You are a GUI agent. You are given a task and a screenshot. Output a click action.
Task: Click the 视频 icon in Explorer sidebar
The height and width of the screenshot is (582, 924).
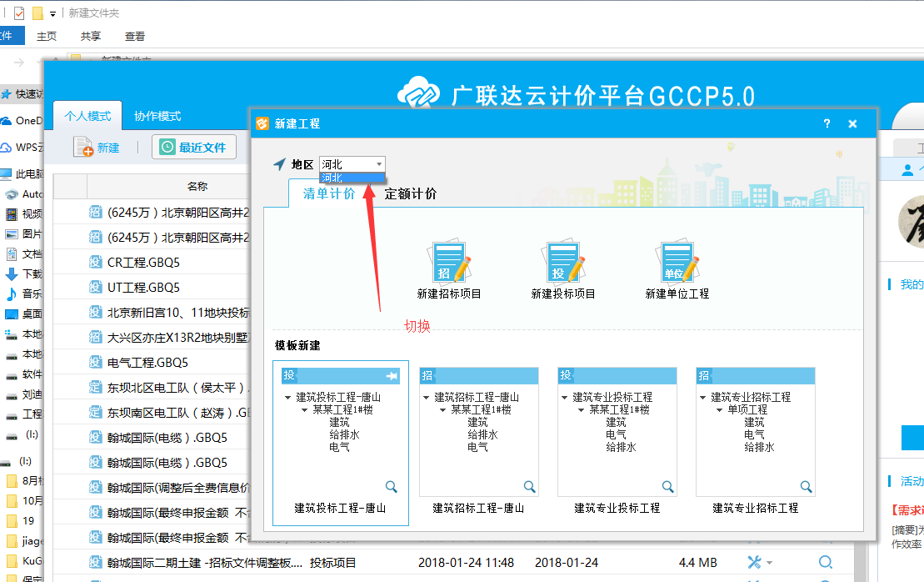click(x=11, y=213)
